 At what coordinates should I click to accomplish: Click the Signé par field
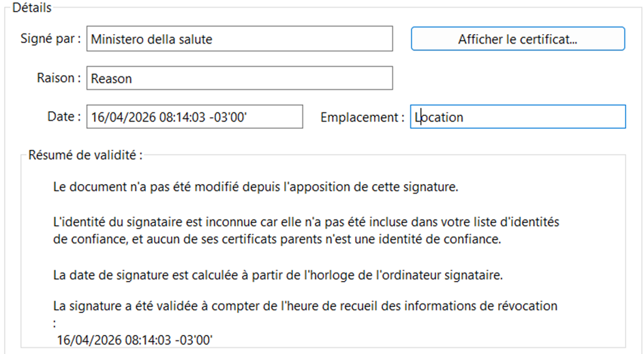point(240,39)
